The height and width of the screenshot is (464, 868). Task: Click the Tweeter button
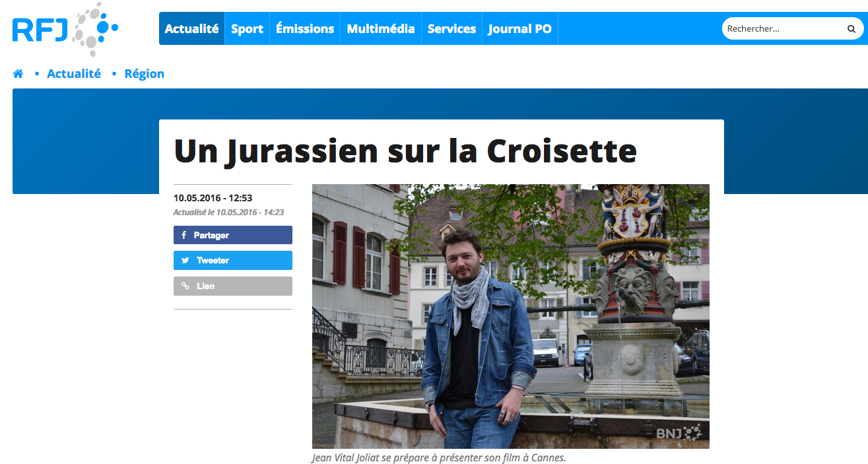233,261
